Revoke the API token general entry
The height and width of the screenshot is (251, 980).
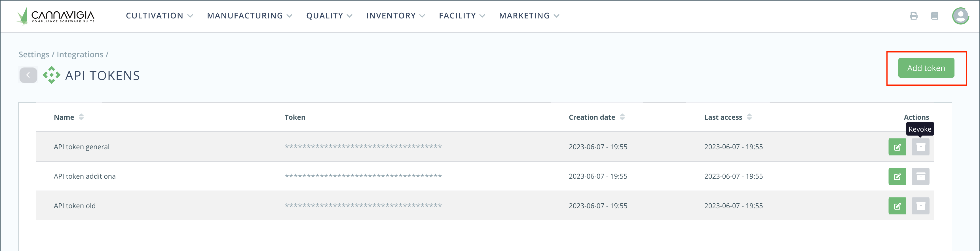pos(920,147)
